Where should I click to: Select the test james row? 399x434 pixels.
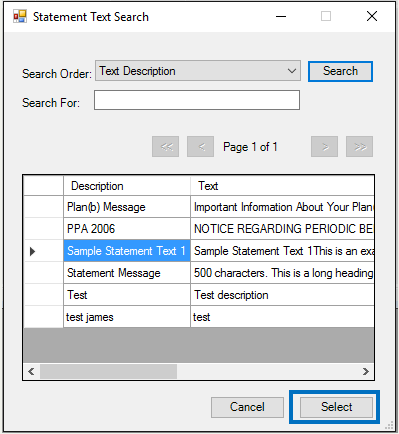pos(199,317)
